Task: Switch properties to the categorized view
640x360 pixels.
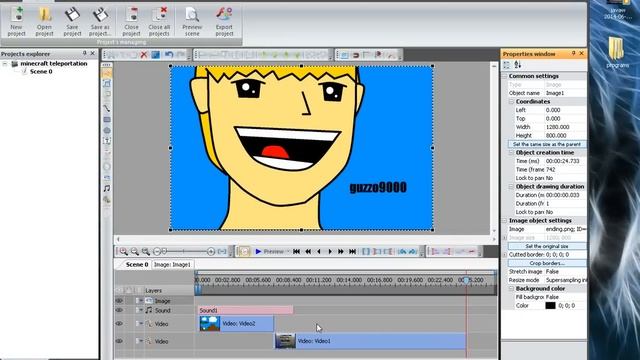Action: point(507,65)
